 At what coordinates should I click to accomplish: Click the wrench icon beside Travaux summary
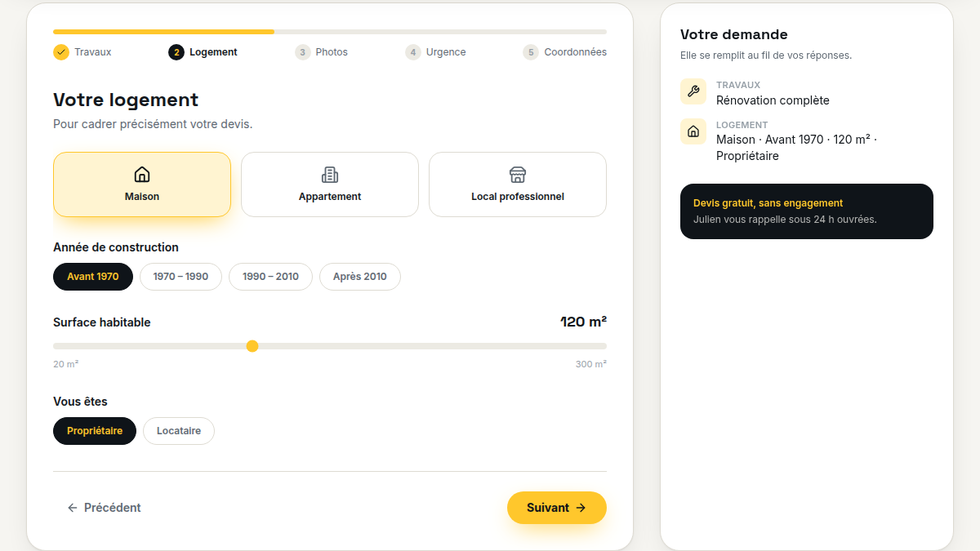coord(693,91)
